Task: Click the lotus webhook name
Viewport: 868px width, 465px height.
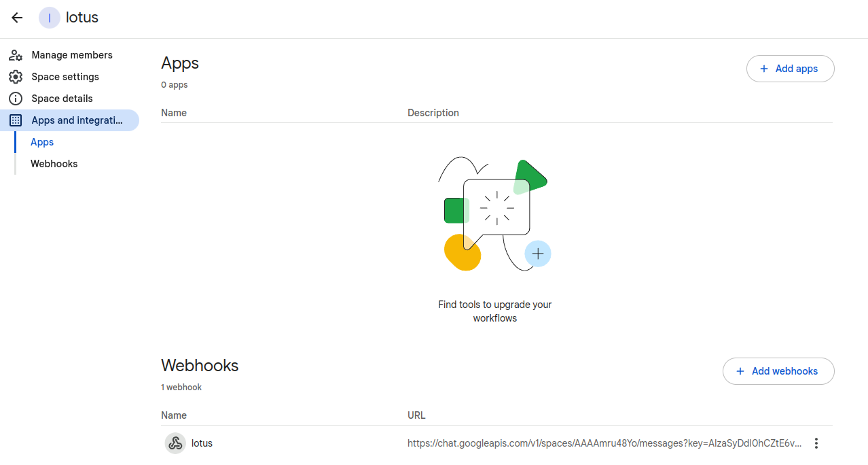Action: point(202,443)
